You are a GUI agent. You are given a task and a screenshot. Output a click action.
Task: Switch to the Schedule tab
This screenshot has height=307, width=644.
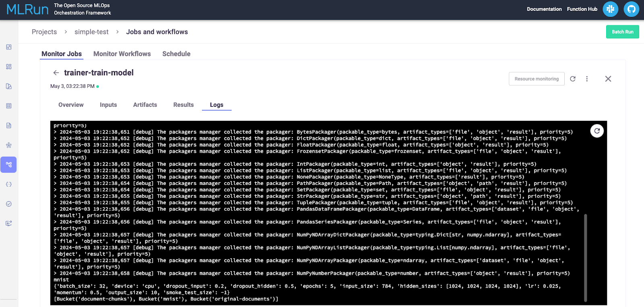pyautogui.click(x=176, y=54)
